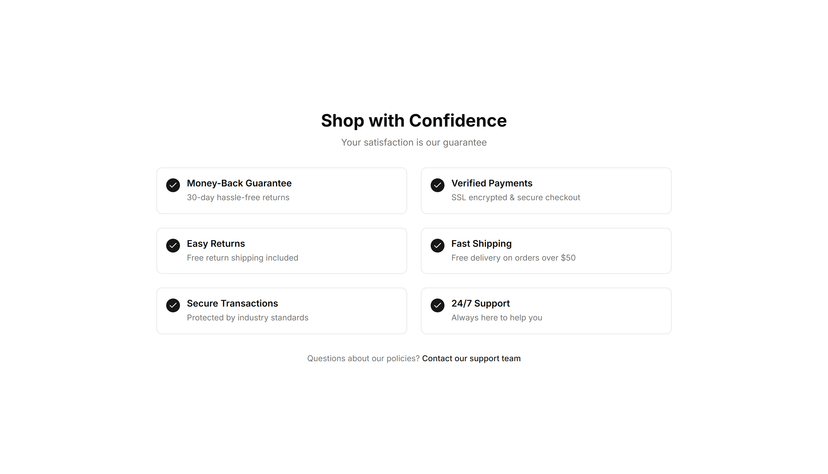Image resolution: width=828 pixels, height=474 pixels.
Task: Click the 30-day hassle-free returns description
Action: coord(238,197)
